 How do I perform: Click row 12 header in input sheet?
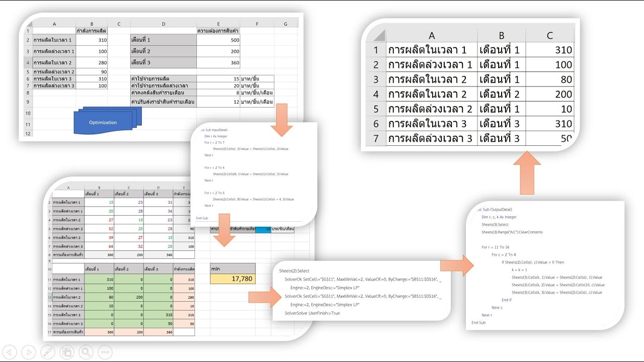29,133
